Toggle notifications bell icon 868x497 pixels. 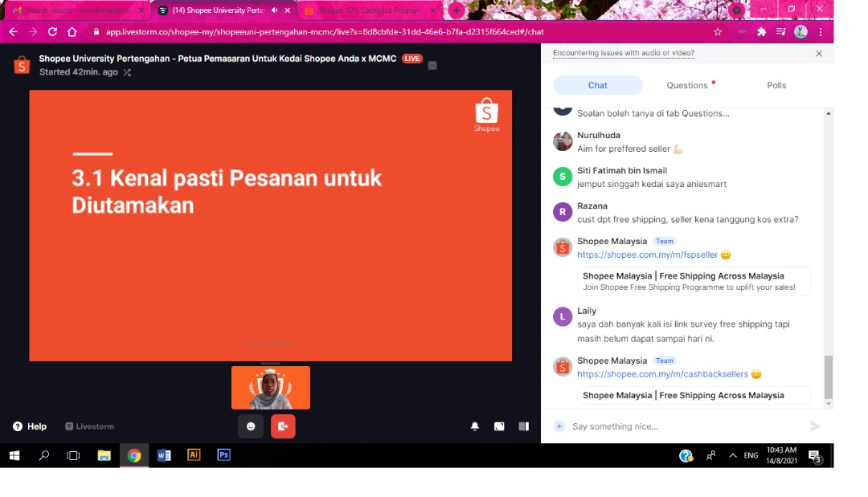click(474, 426)
